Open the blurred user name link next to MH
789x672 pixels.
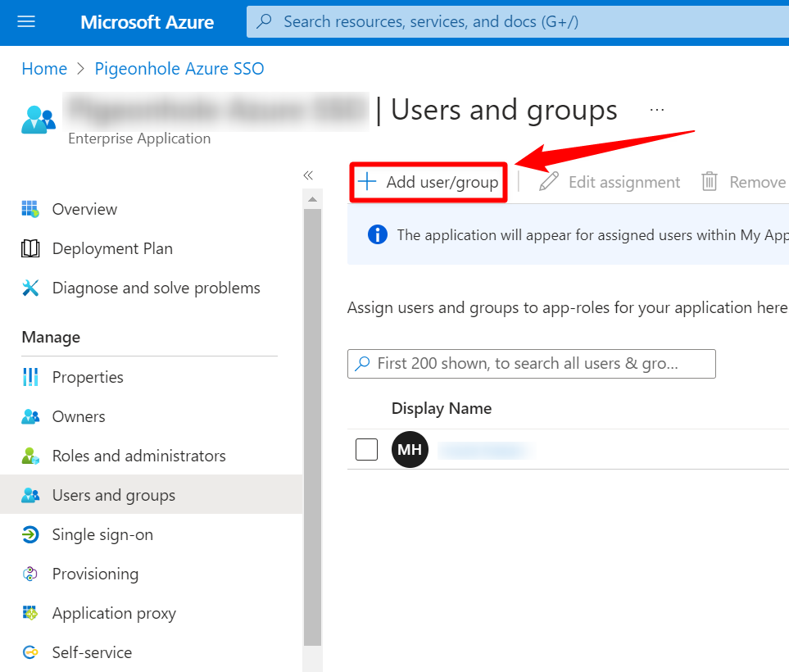[486, 450]
